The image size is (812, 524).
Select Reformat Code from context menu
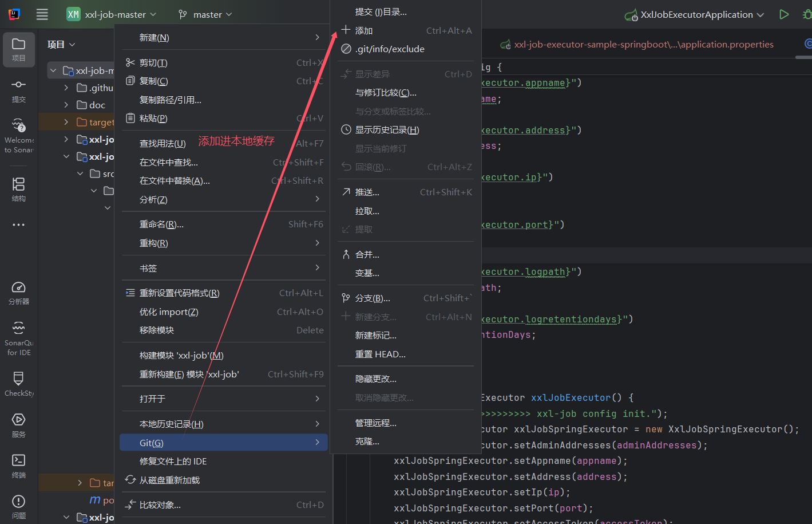(179, 293)
